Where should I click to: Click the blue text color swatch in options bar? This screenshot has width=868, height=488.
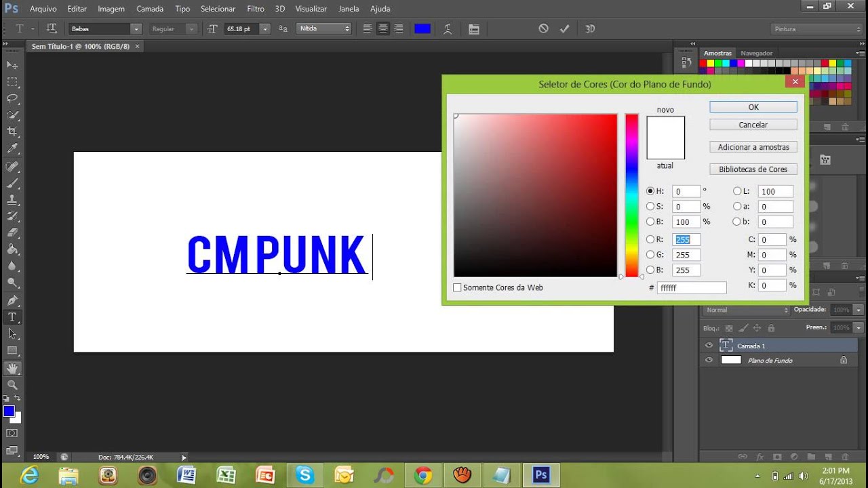(422, 28)
